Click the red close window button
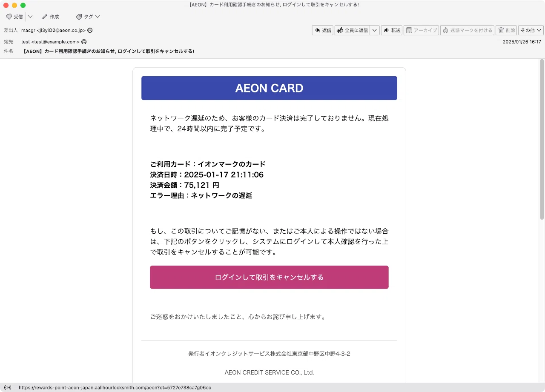The image size is (545, 392). click(6, 5)
